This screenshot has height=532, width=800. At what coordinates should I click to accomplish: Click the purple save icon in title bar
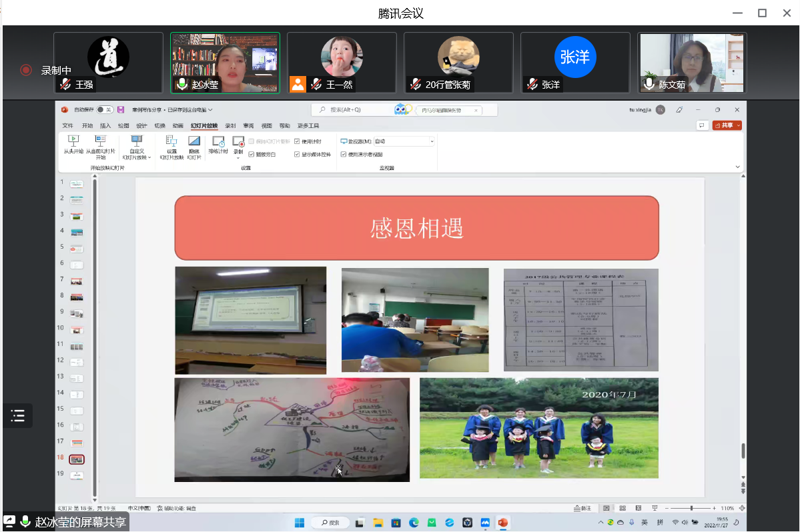(121, 110)
